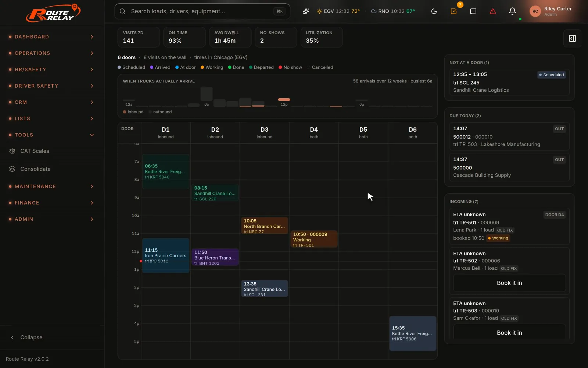Toggle dark mode moon icon
Screen dimensions: 588x368
[434, 11]
